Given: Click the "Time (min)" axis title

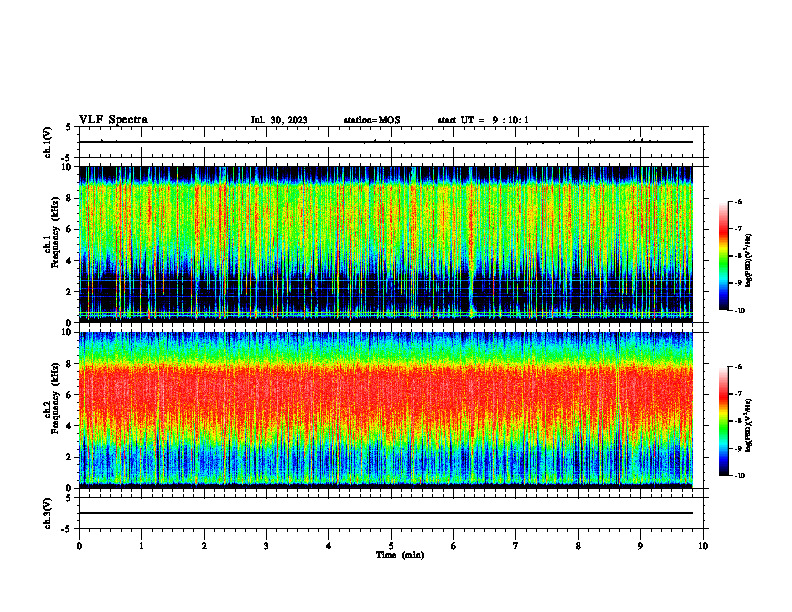Looking at the screenshot, I should click(400, 555).
